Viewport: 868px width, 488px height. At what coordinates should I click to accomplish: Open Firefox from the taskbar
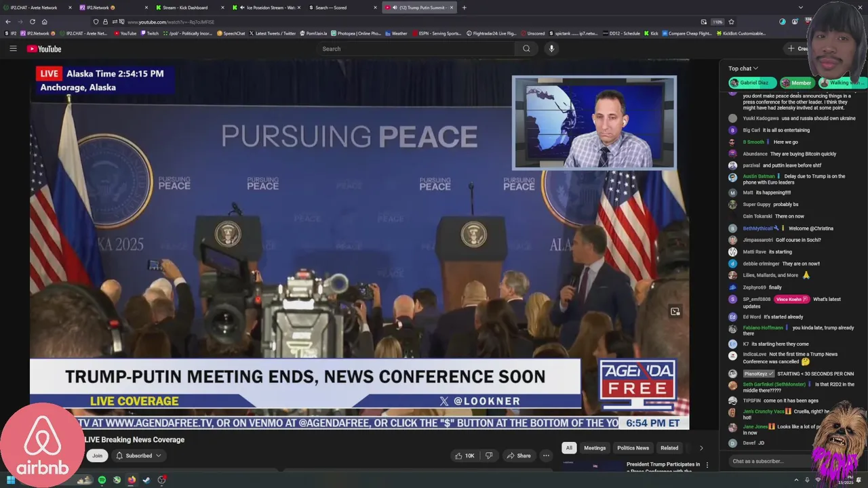(132, 480)
